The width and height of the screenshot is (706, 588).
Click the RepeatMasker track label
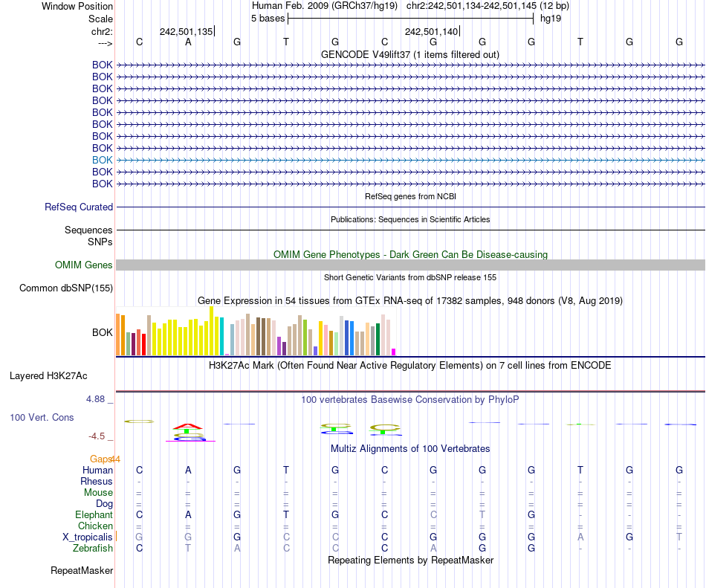(x=82, y=570)
